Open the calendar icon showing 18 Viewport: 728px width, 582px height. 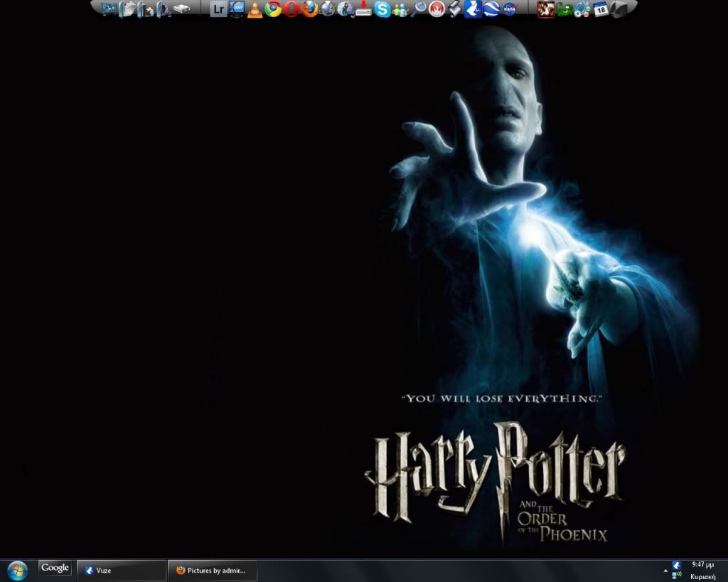[x=601, y=9]
